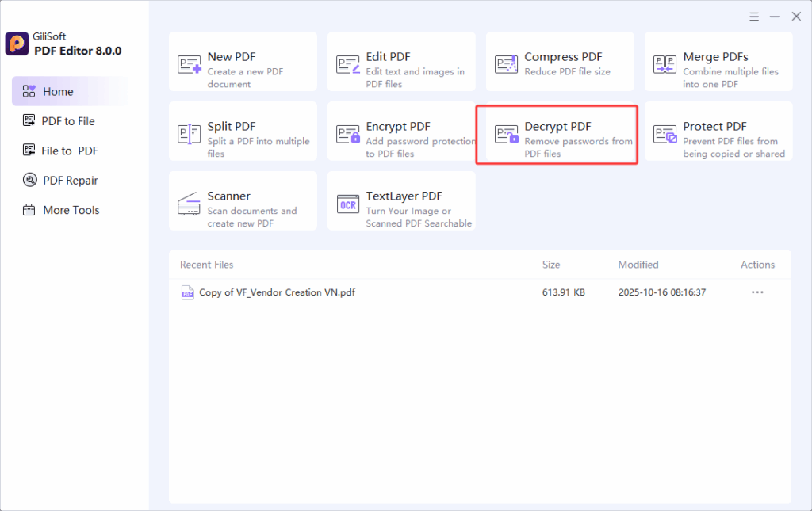Open the Edit PDF tool icon
Image resolution: width=812 pixels, height=511 pixels.
348,64
